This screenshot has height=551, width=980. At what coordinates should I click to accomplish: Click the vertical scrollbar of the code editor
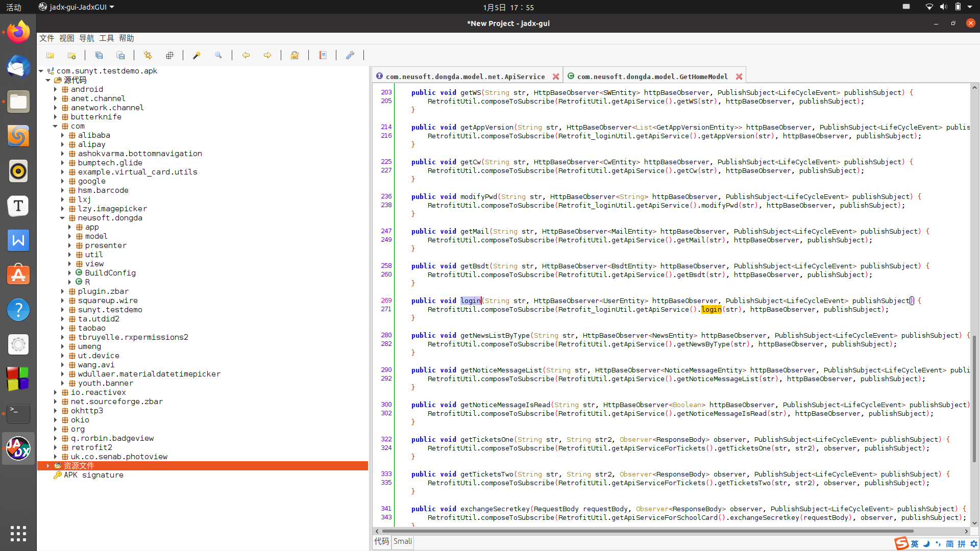pyautogui.click(x=974, y=398)
